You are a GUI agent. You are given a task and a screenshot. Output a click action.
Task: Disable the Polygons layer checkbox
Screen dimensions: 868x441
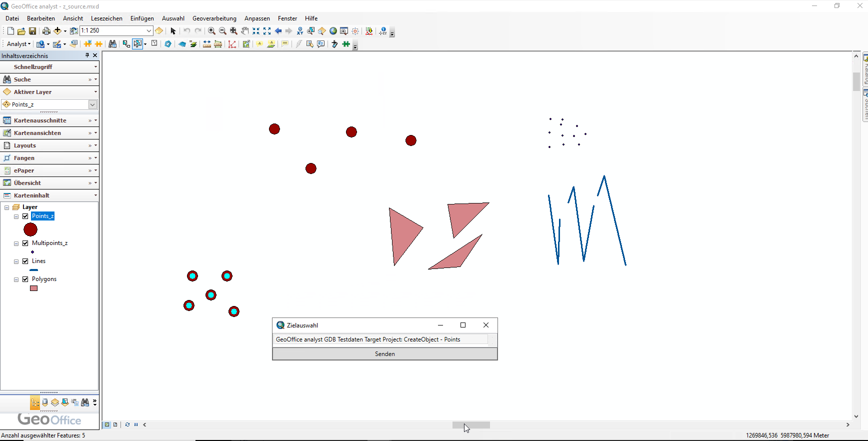tap(25, 279)
